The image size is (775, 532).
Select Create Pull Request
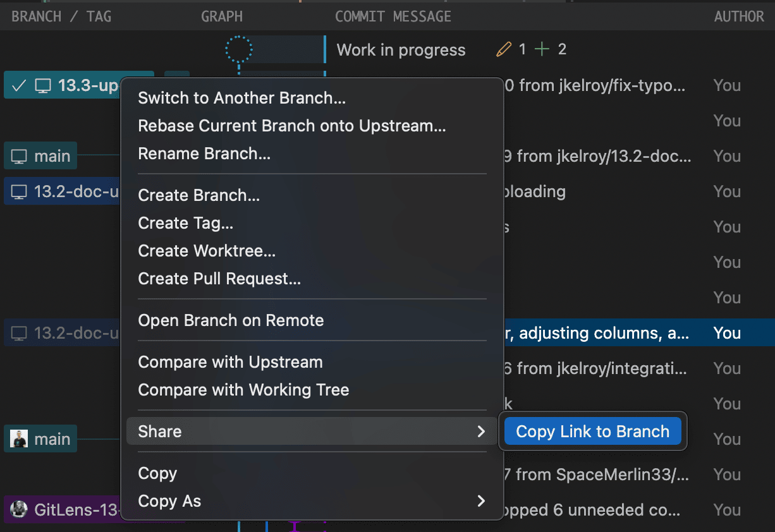tap(219, 279)
